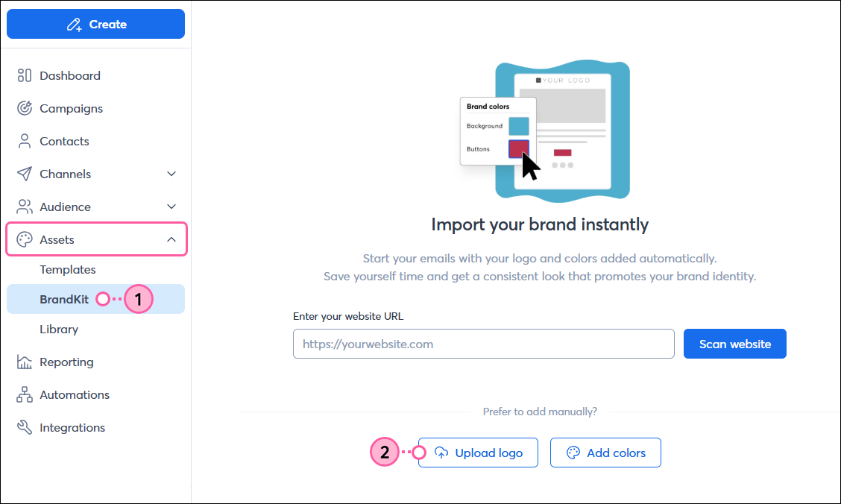This screenshot has height=504, width=841.
Task: Open the Assets palette icon
Action: [x=24, y=239]
